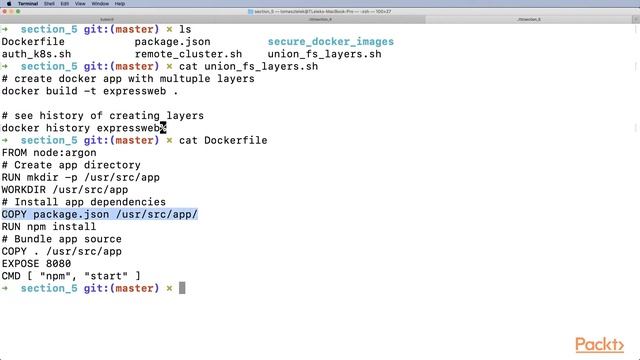Click union_fs_layers.sh in the ls output
The image size is (640, 360).
tap(324, 54)
